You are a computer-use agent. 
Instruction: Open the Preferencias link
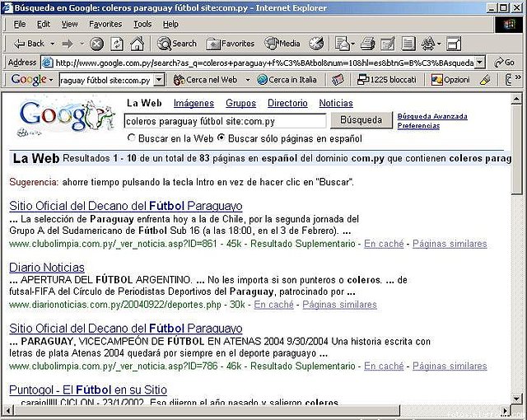tap(418, 126)
